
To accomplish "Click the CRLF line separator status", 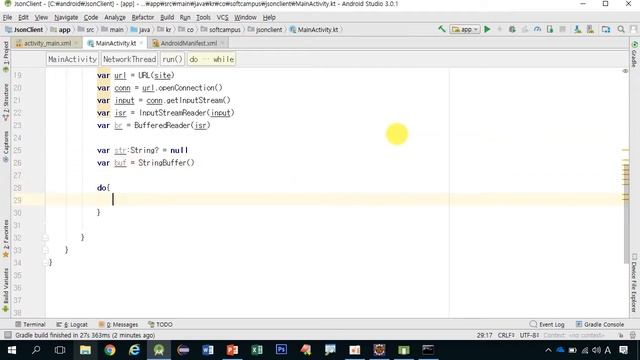I will point(506,335).
